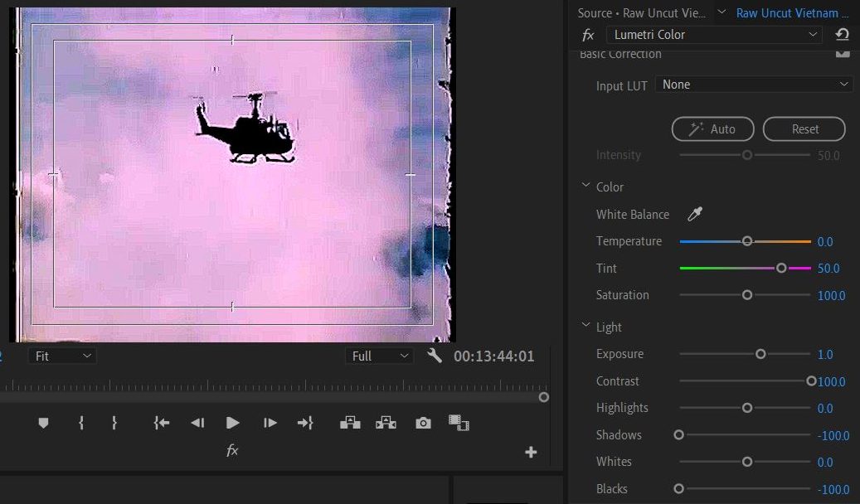Open the button editor plus icon
This screenshot has height=504, width=860.
pos(531,452)
